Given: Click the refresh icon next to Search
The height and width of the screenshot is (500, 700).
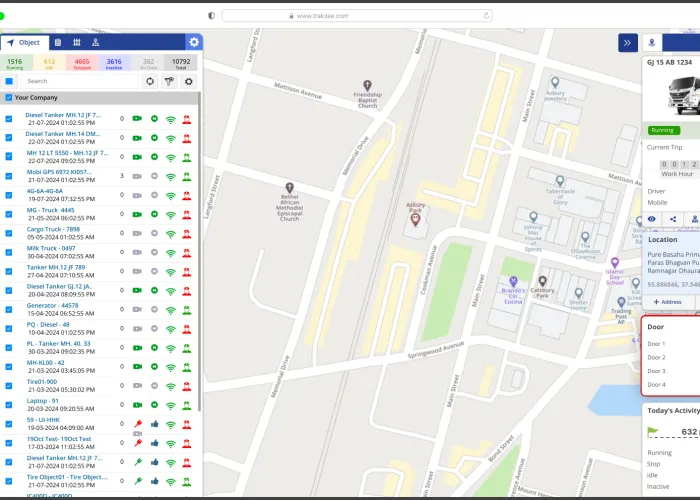Looking at the screenshot, I should click(150, 81).
